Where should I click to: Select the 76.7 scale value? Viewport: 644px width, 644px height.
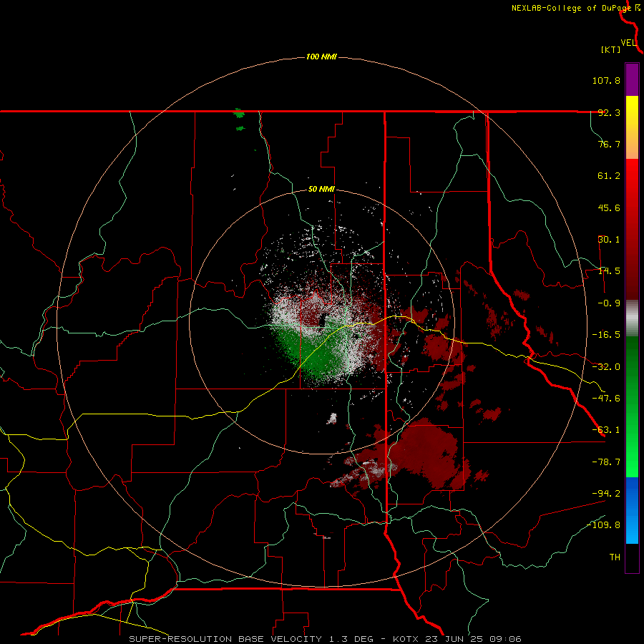click(x=609, y=144)
